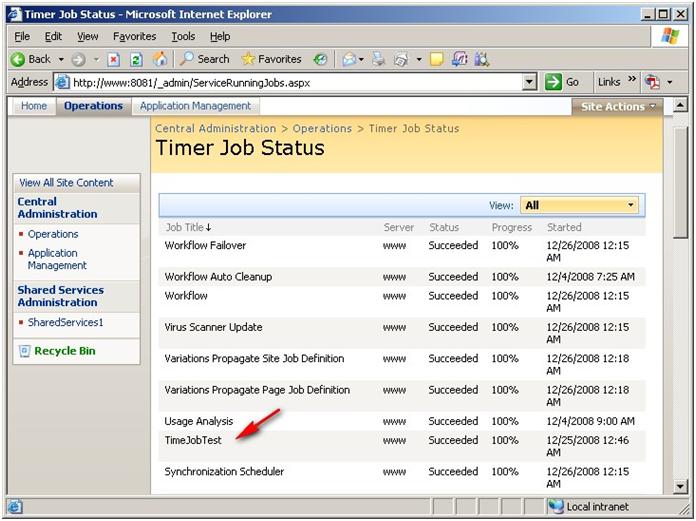This screenshot has width=696, height=521.
Task: Click the Edit page icon in toolbar
Action: coord(401,59)
